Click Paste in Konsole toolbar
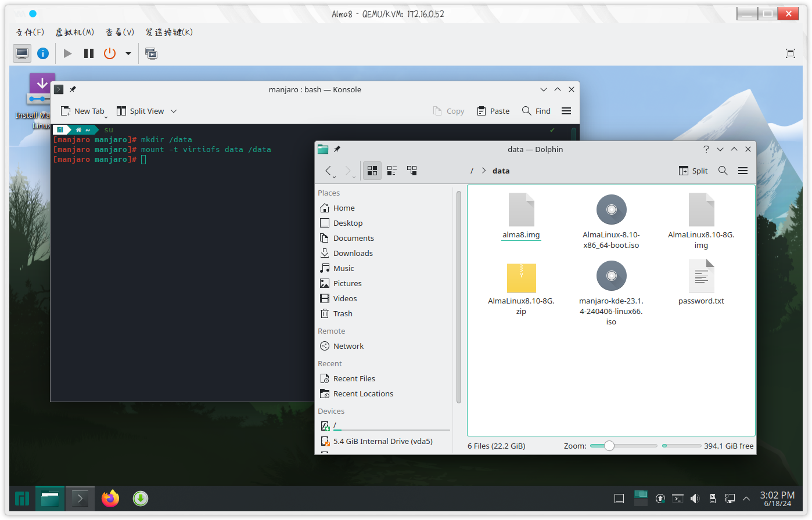Screen dimensions: 812x520 (493, 111)
